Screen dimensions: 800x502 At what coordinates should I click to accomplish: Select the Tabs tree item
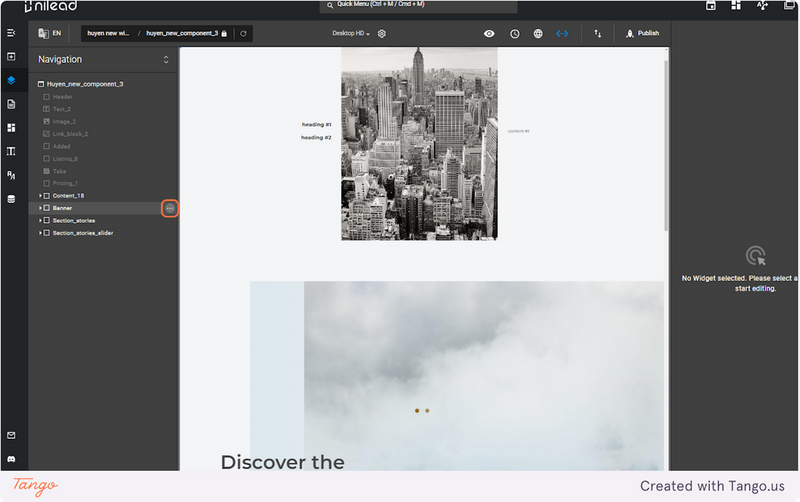[59, 171]
